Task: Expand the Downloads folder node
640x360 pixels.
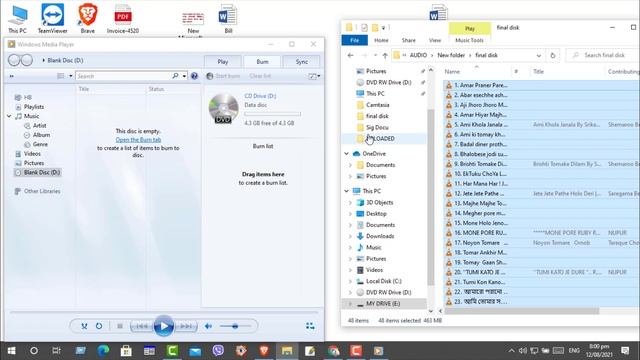Action: [350, 236]
